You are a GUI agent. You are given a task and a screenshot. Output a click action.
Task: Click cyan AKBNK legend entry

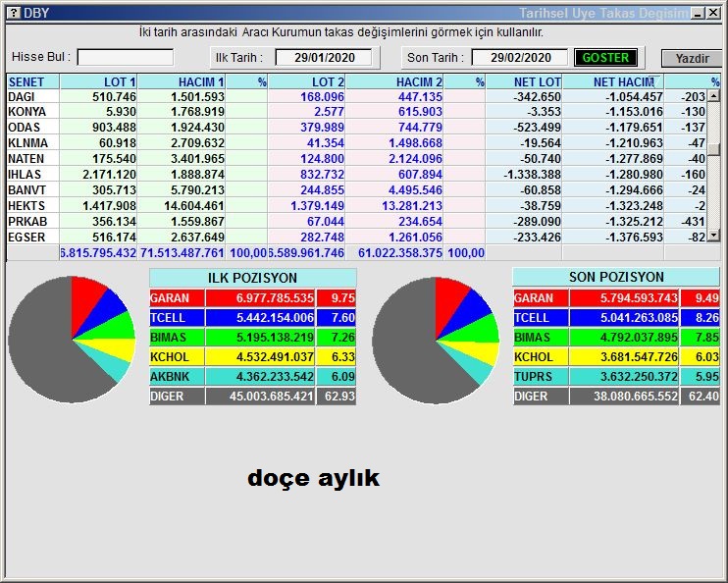coord(177,377)
